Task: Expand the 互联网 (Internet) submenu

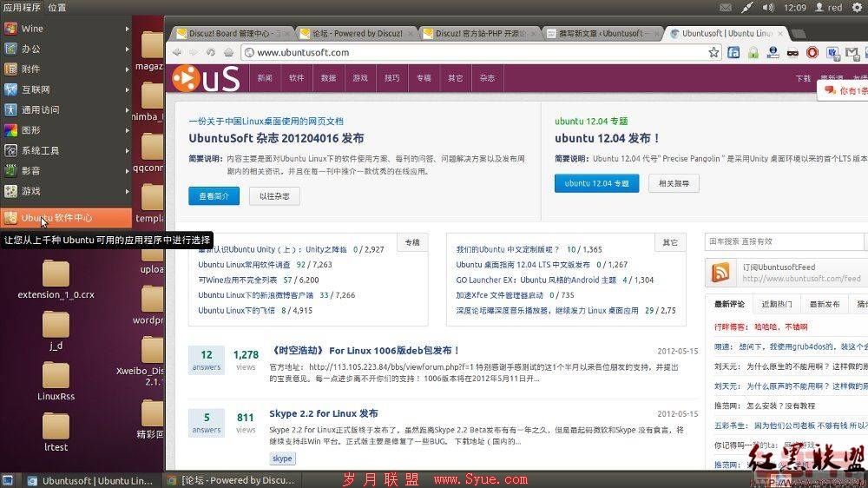Action: point(66,89)
